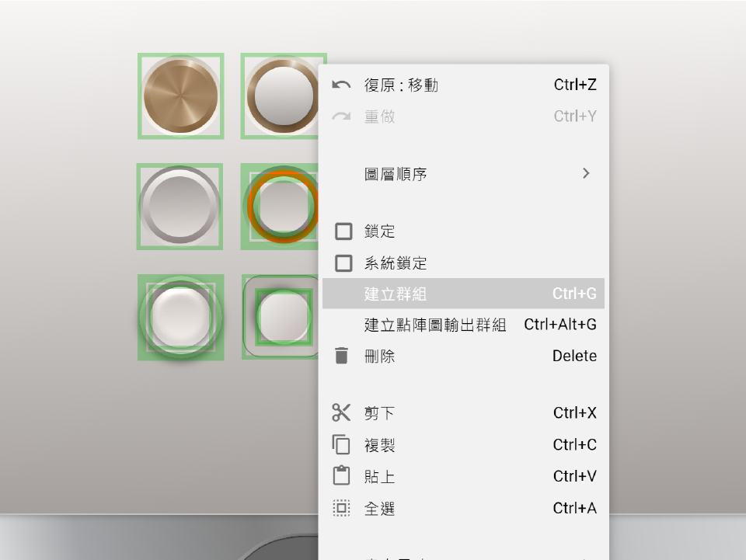This screenshot has height=560, width=746.
Task: Click the copy (複製) icon
Action: (x=341, y=445)
